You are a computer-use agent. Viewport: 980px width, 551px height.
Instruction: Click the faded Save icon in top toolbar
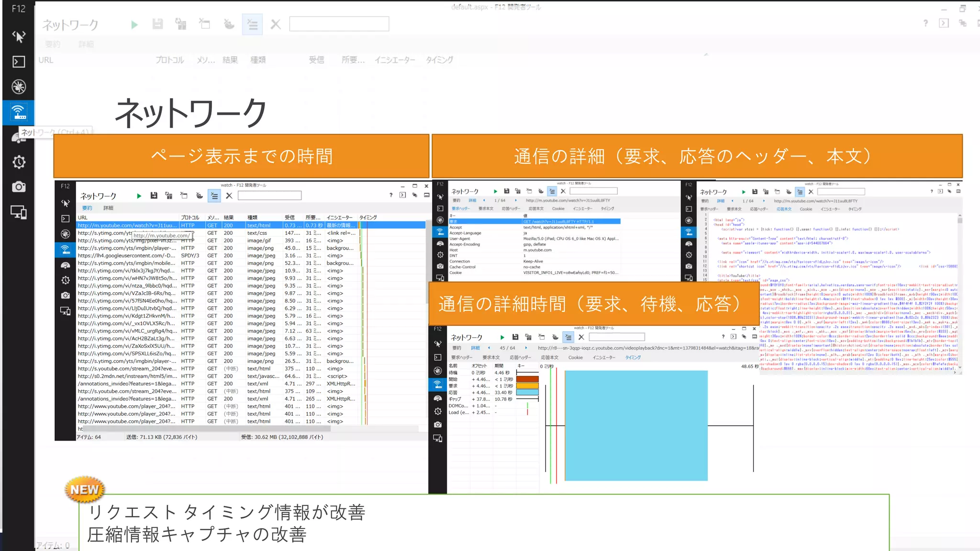tap(157, 24)
